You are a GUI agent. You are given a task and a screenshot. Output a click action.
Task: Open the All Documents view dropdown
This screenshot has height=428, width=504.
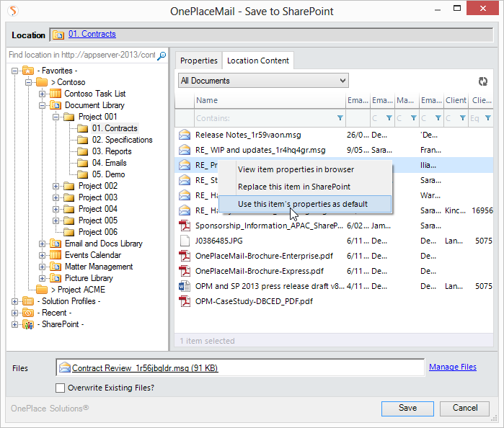point(263,81)
